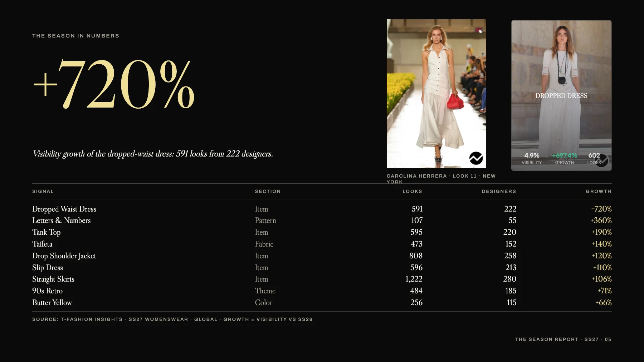The image size is (644, 362).
Task: Click the LOOKS column header
Action: tap(413, 192)
